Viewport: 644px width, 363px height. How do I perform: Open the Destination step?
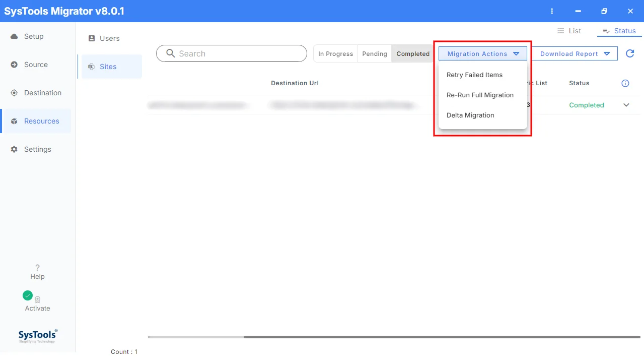43,93
